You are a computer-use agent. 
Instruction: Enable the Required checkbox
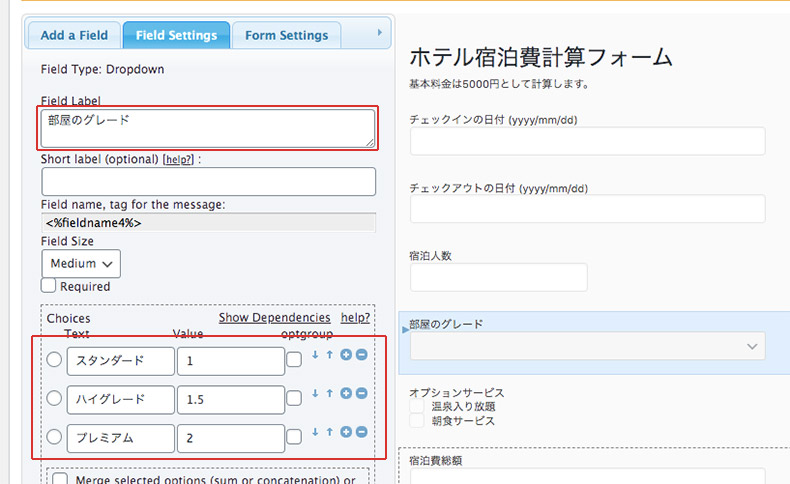[x=48, y=286]
